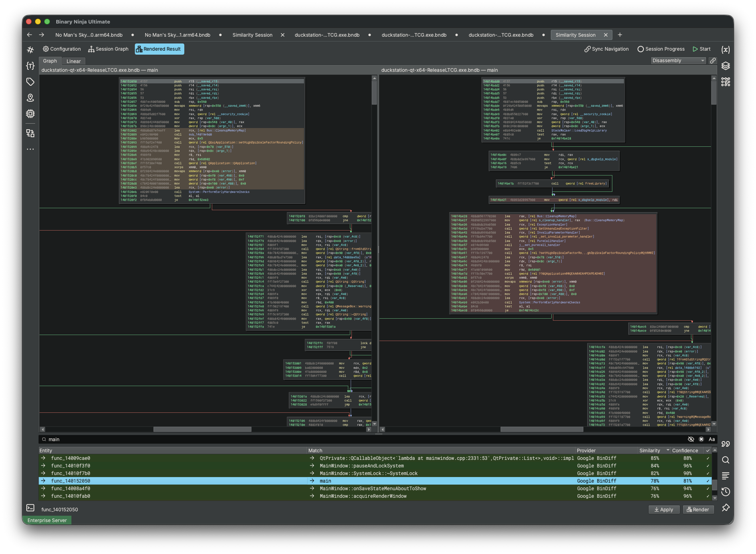Toggle checkmark for pauseAndLockSystem match
The image size is (756, 554).
tap(708, 466)
